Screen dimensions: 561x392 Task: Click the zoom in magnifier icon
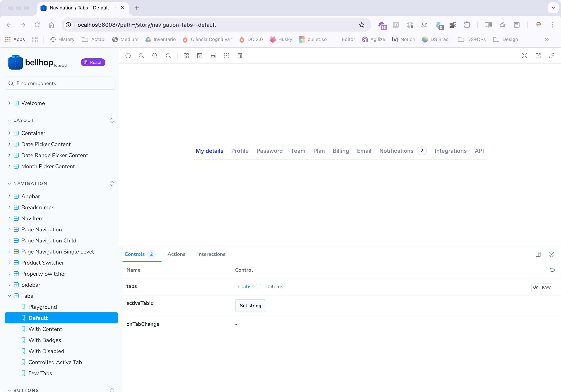pyautogui.click(x=141, y=56)
